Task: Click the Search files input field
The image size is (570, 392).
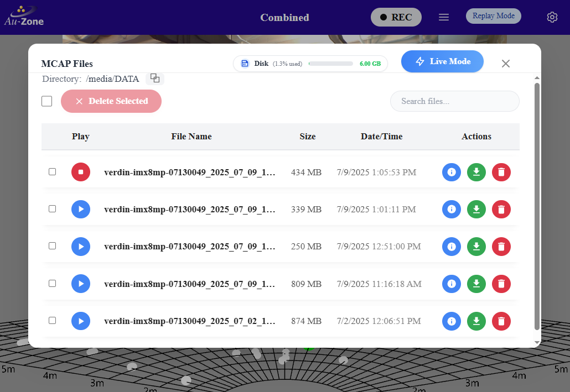Action: pos(454,101)
